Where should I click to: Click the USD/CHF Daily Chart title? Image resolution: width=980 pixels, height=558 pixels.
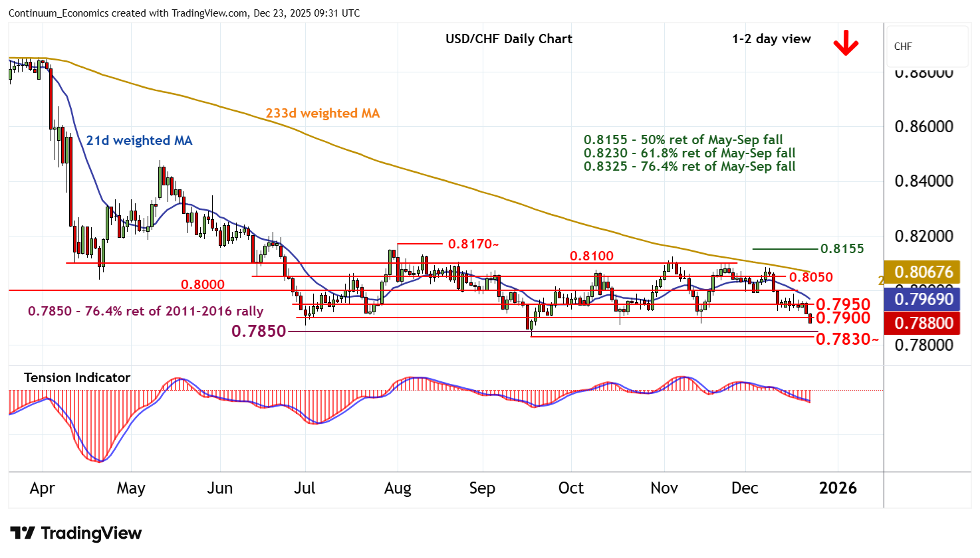(509, 39)
